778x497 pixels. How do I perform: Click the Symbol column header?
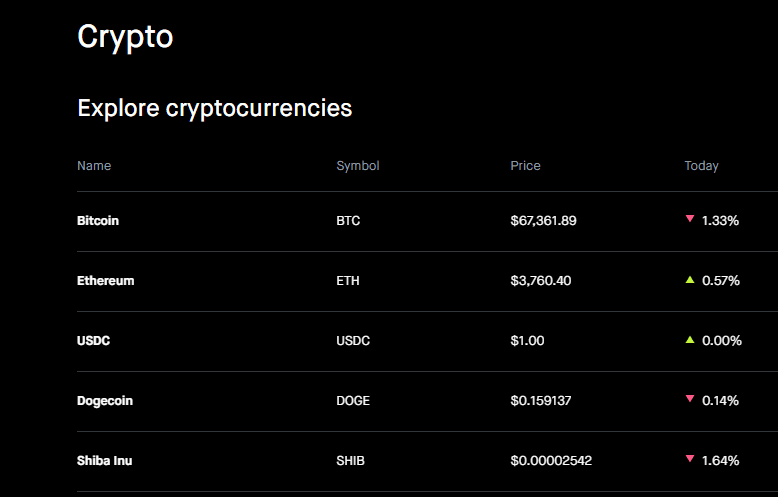point(358,166)
